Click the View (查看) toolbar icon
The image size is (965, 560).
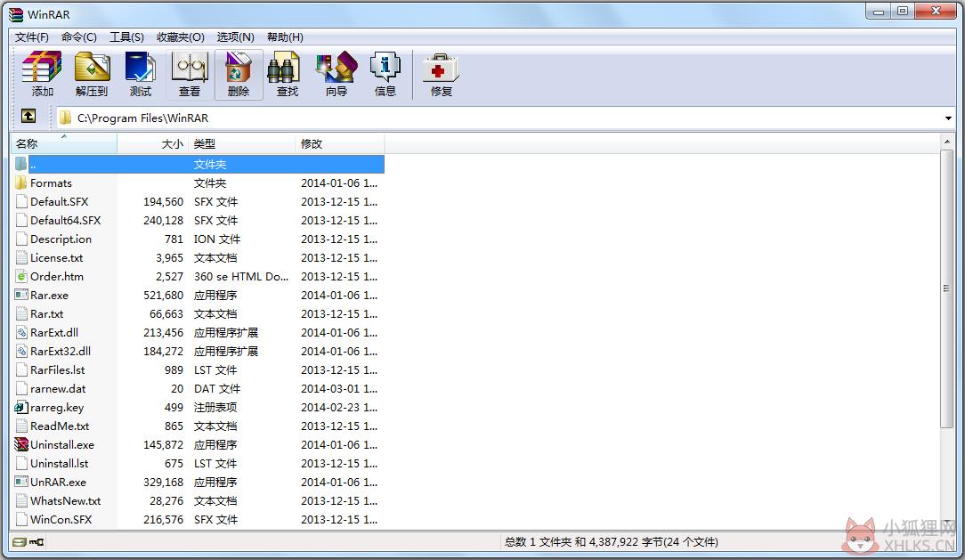pos(190,67)
